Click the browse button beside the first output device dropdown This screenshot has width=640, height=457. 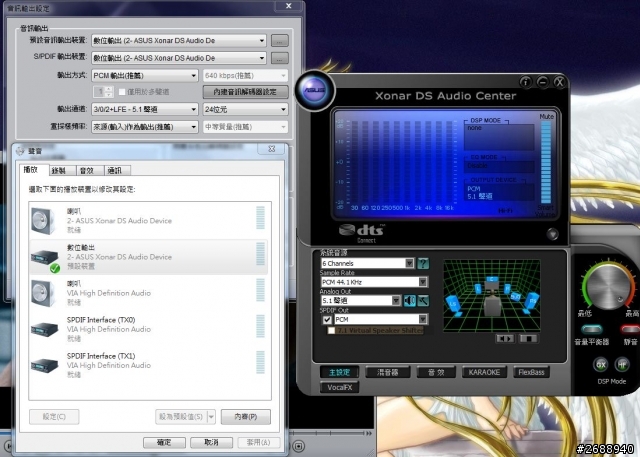pyautogui.click(x=280, y=40)
